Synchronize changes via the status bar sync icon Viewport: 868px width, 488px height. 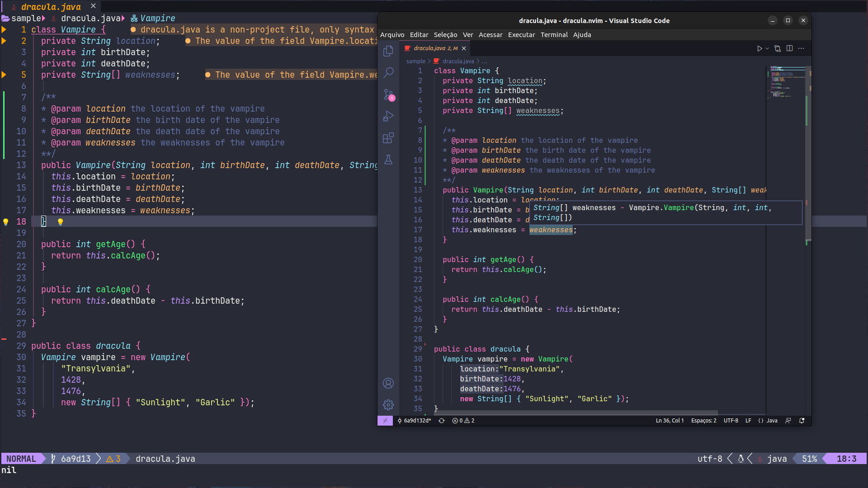(x=442, y=421)
